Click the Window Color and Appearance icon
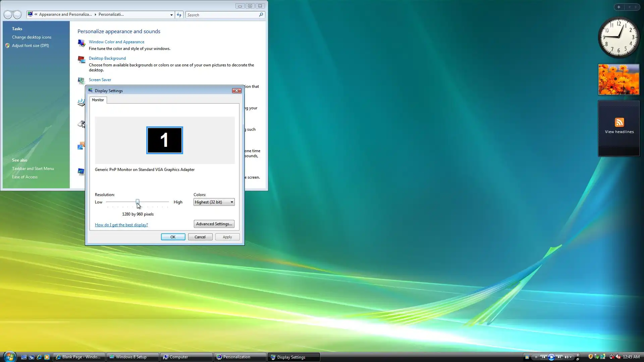Screen dimensions: 644x362 (81, 43)
